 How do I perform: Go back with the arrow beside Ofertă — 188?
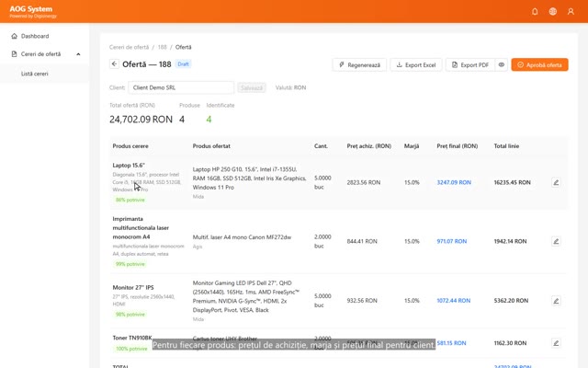point(114,64)
